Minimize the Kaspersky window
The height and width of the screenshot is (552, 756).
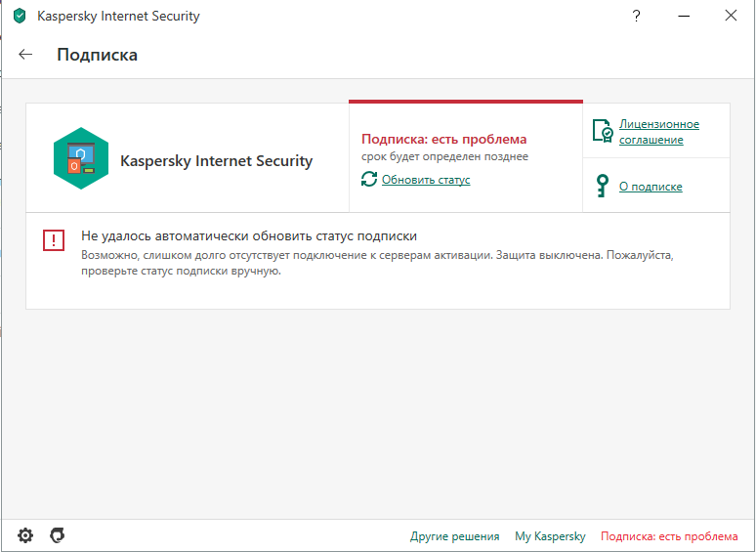[x=684, y=16]
